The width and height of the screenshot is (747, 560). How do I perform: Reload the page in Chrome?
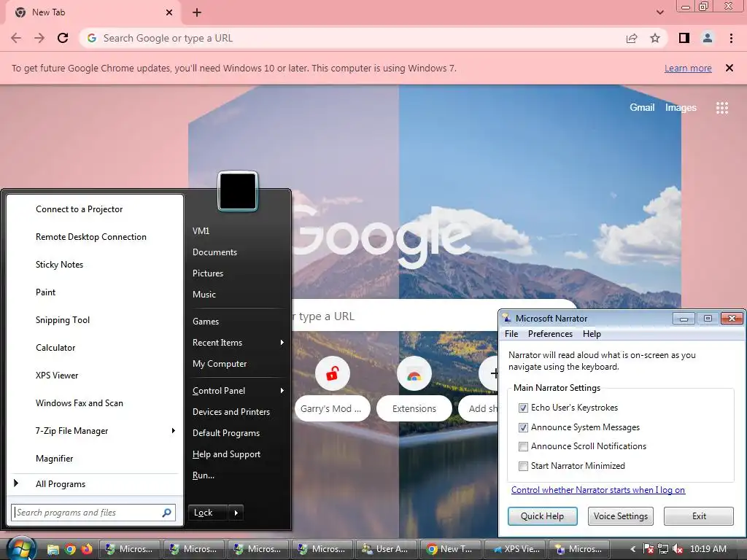[x=63, y=38]
